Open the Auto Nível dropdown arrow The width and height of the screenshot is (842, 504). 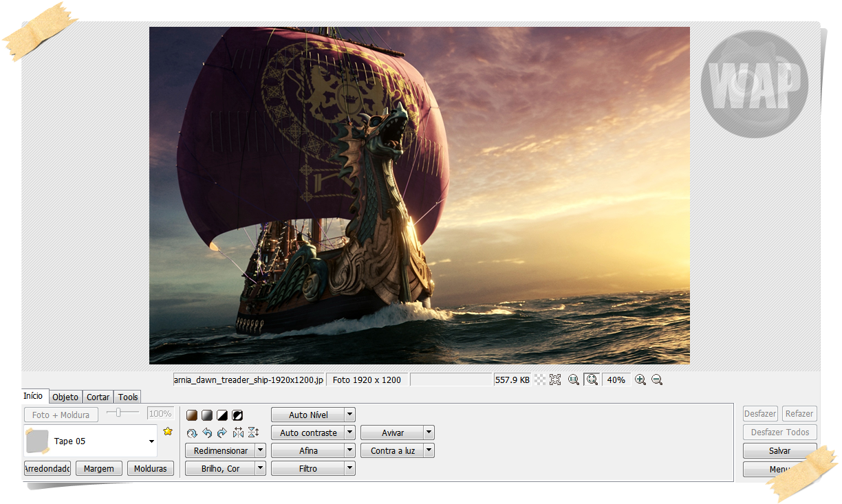pyautogui.click(x=350, y=415)
